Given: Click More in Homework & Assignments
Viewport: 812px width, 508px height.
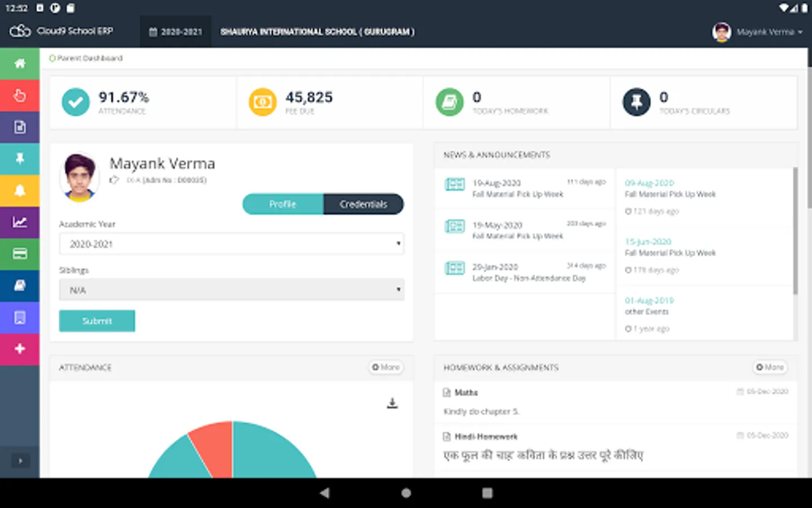Looking at the screenshot, I should [x=770, y=367].
